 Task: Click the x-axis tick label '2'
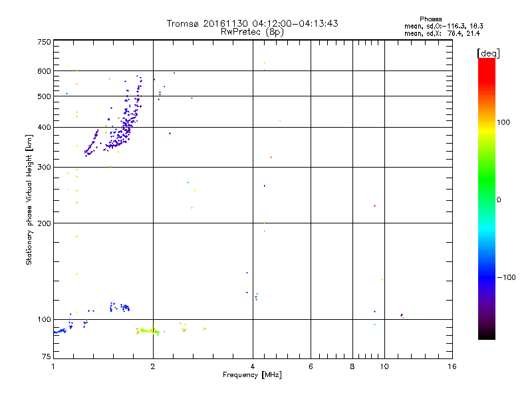coord(153,366)
